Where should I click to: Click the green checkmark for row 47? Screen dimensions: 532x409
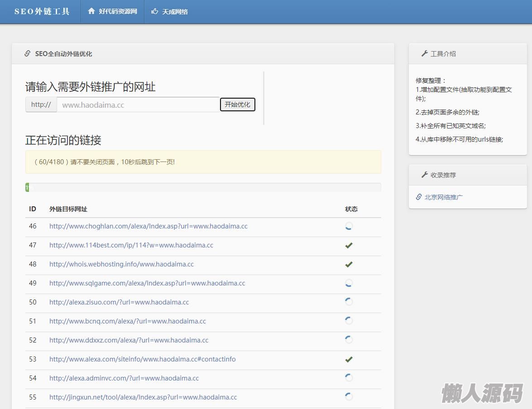349,245
